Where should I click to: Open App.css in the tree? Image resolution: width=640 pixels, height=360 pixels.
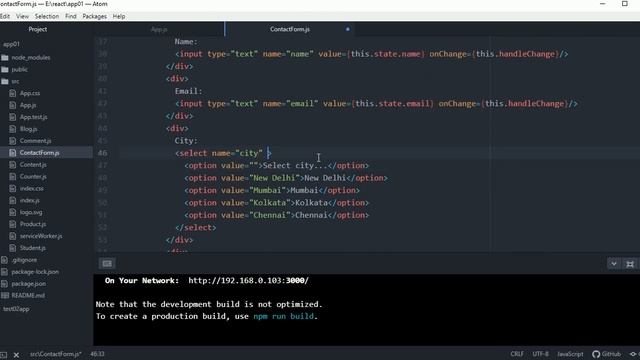pyautogui.click(x=30, y=93)
